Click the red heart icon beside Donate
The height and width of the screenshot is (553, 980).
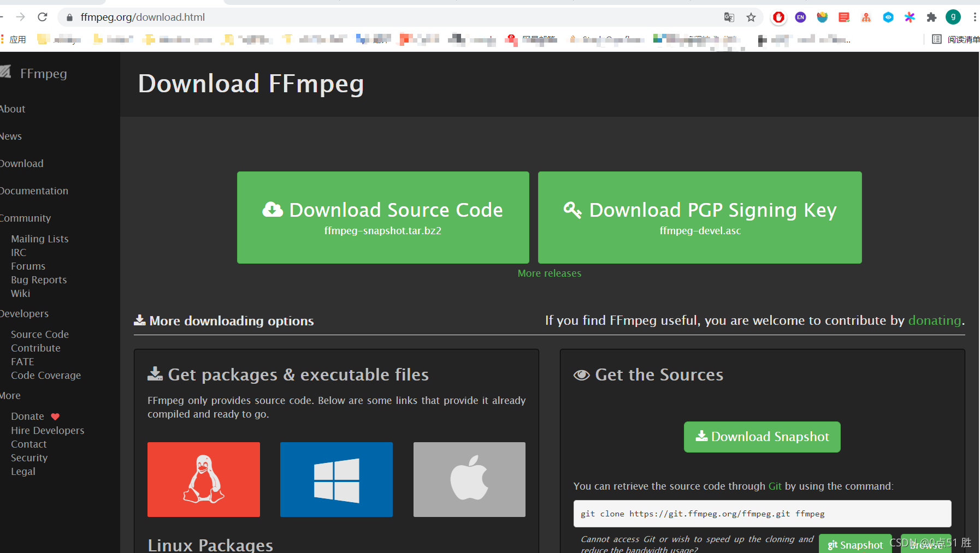coord(55,417)
